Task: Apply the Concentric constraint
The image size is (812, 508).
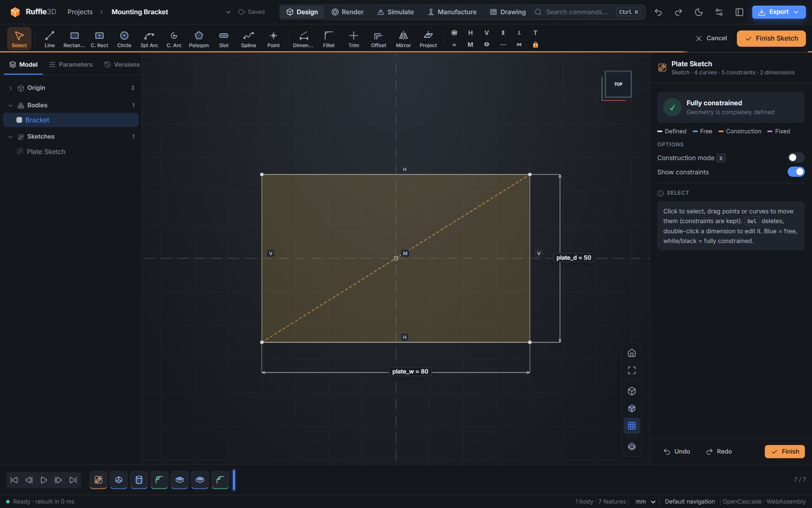Action: pos(486,45)
